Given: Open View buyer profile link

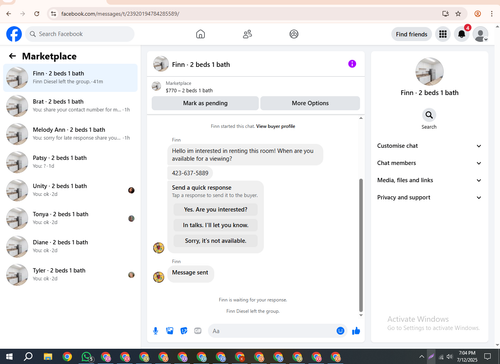Looking at the screenshot, I should pyautogui.click(x=275, y=126).
